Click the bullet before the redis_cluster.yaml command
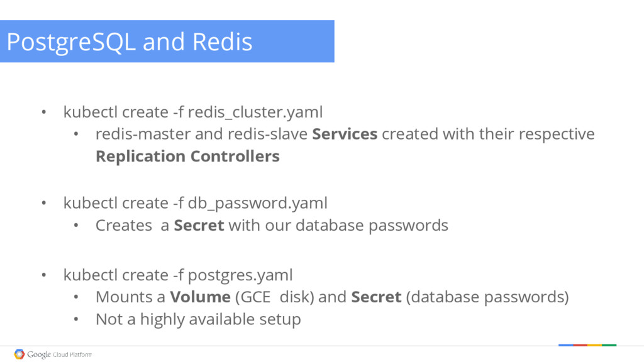 click(x=44, y=112)
